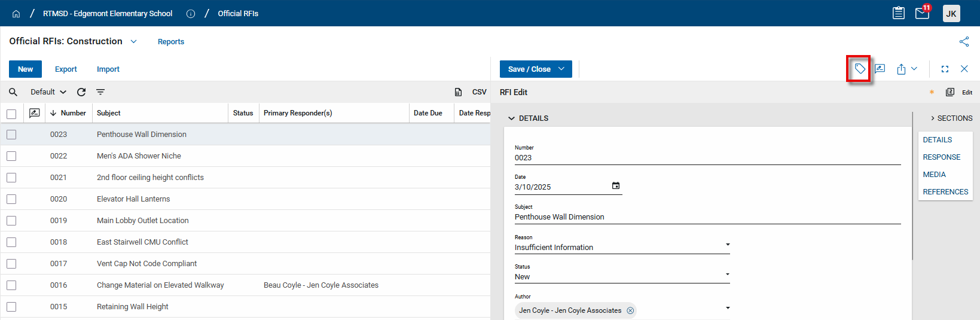Screen dimensions: 980x320
Task: Open the Default view dropdown
Action: (48, 92)
